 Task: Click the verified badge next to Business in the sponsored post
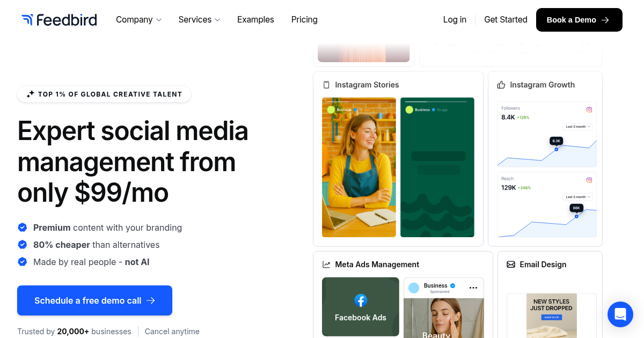pyautogui.click(x=452, y=286)
